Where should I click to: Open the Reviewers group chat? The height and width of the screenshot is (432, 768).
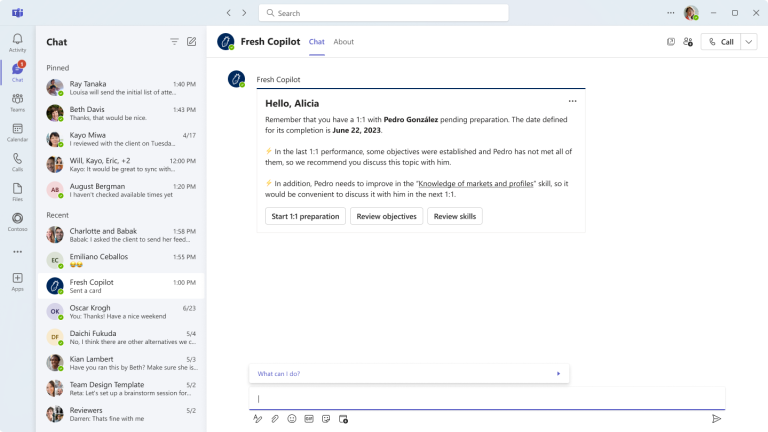(121, 414)
